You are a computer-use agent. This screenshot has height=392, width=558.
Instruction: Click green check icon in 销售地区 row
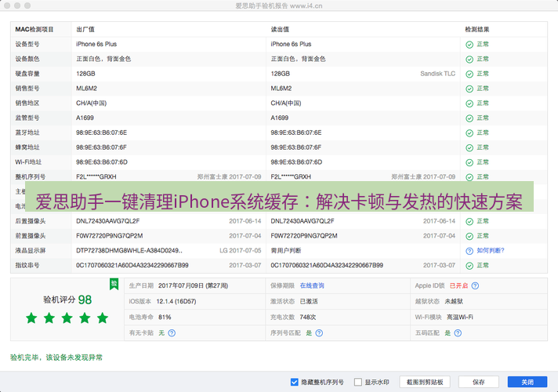469,103
